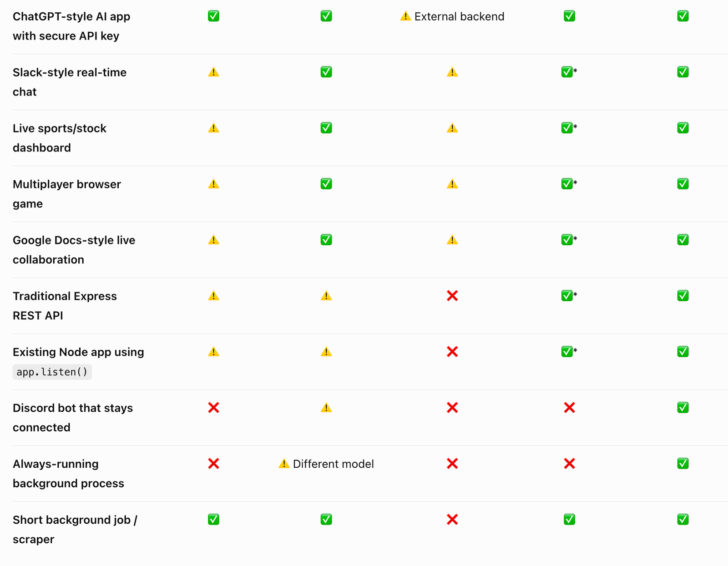Click the External backend text
The height and width of the screenshot is (566, 728).
pos(459,16)
